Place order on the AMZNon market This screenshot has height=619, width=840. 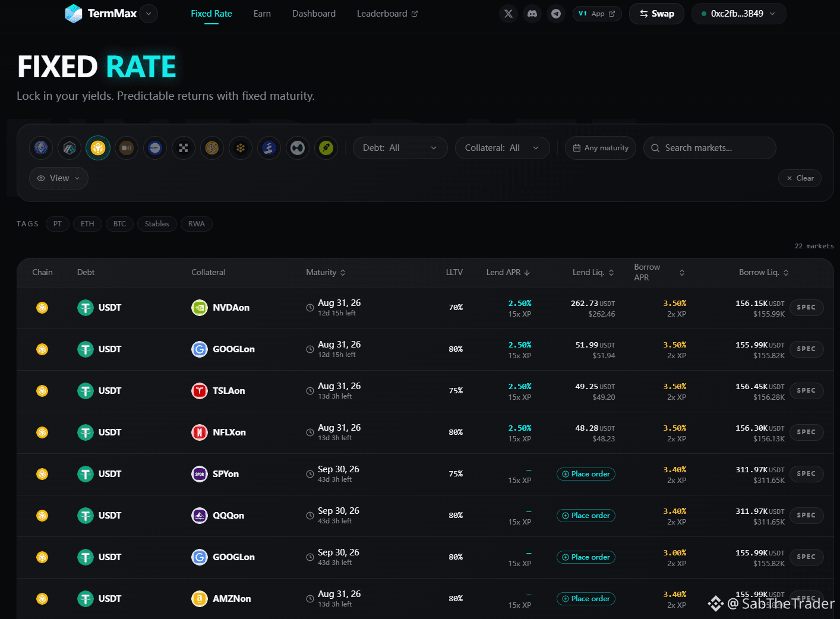(586, 599)
